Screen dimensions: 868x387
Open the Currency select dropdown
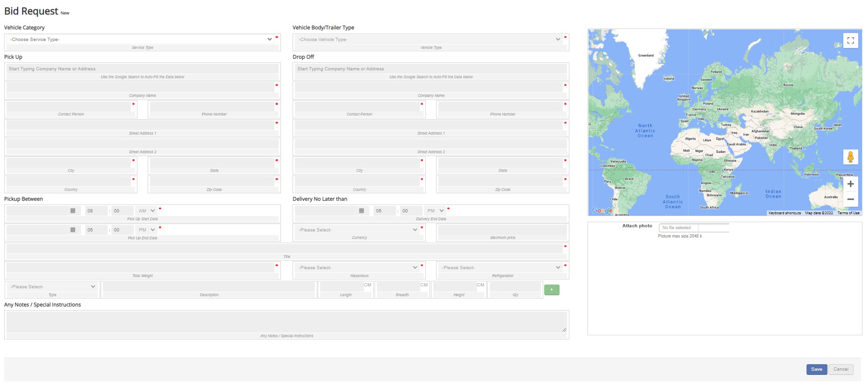click(x=358, y=230)
